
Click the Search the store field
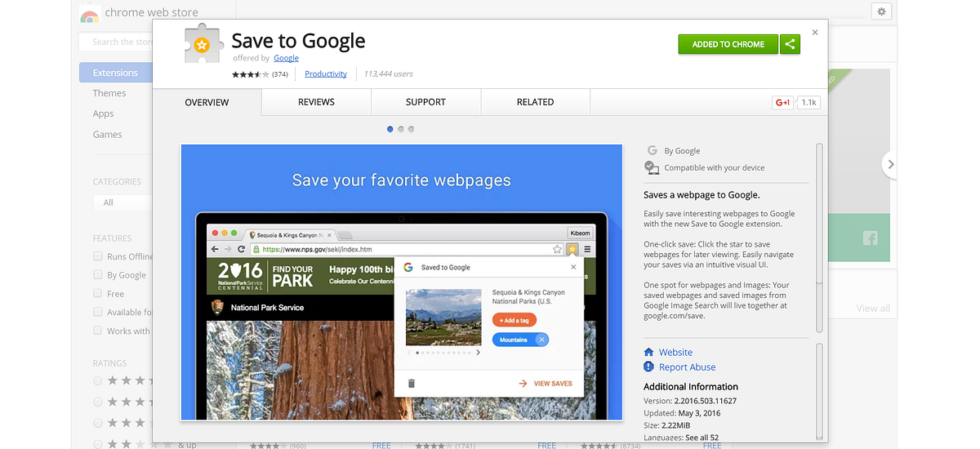click(x=116, y=42)
